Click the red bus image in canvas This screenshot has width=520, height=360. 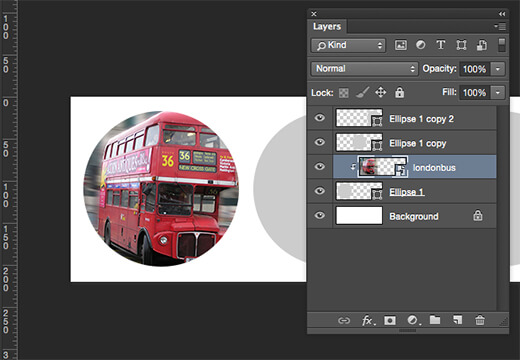[161, 189]
